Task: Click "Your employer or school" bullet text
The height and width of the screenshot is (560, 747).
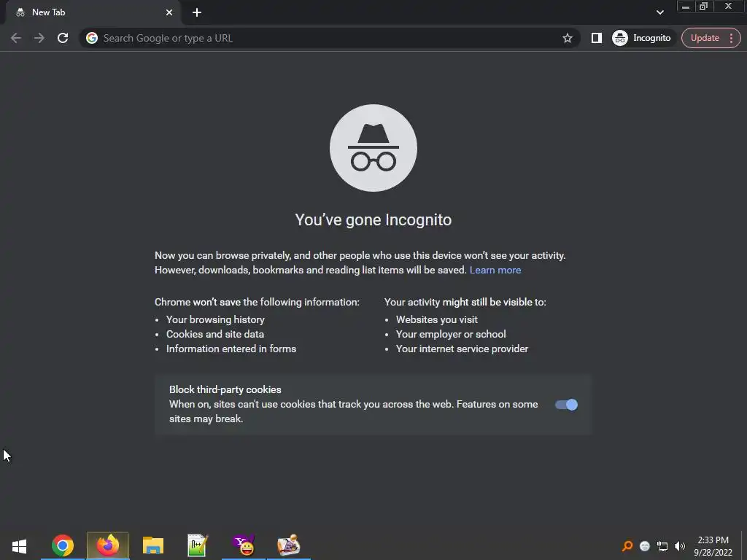Action: (451, 334)
